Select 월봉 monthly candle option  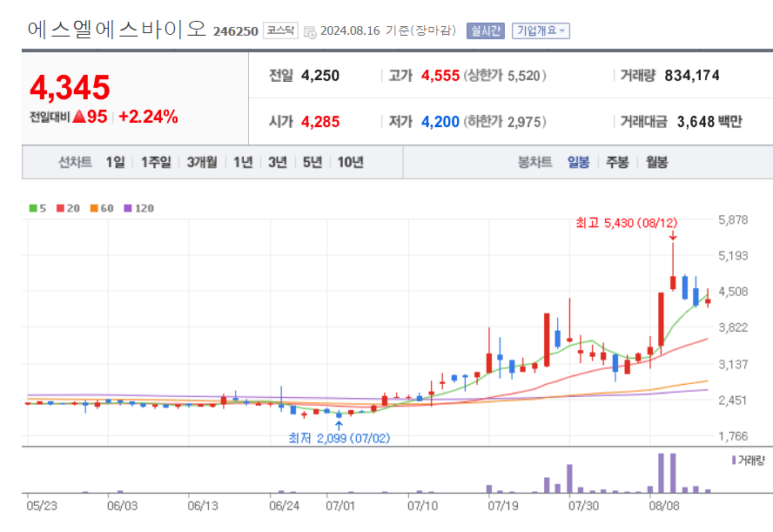[655, 162]
